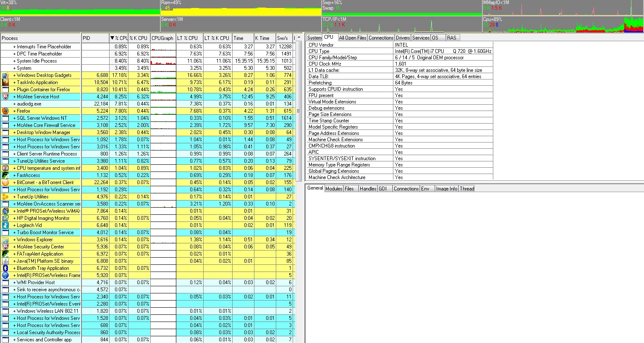644x343 pixels.
Task: Open the Handles tab
Action: point(368,189)
